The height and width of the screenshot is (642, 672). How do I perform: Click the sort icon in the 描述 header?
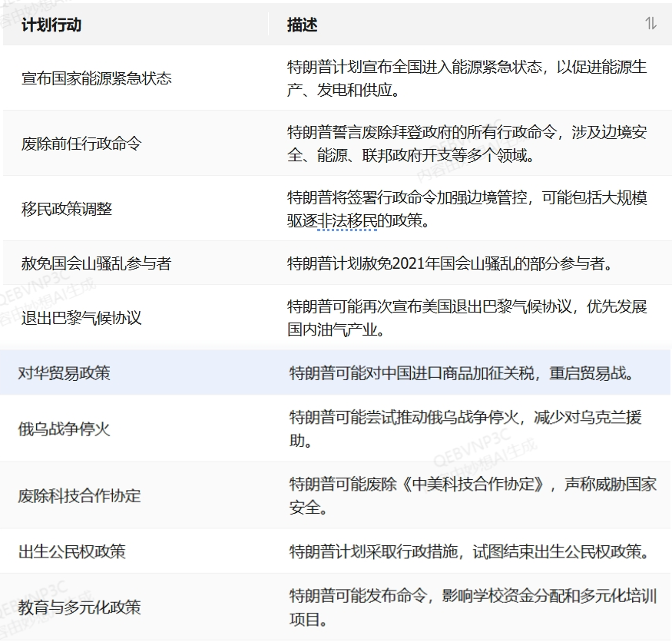(650, 24)
